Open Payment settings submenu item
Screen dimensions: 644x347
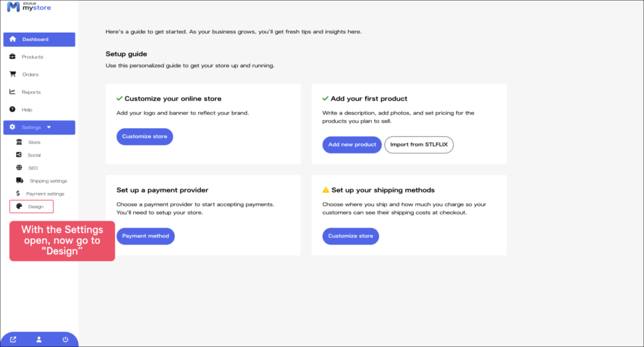(45, 194)
